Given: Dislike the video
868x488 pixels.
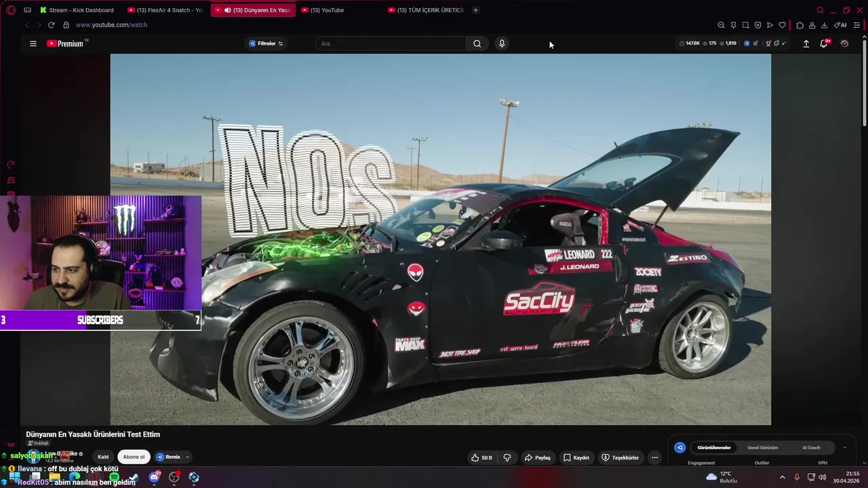Looking at the screenshot, I should point(507,457).
